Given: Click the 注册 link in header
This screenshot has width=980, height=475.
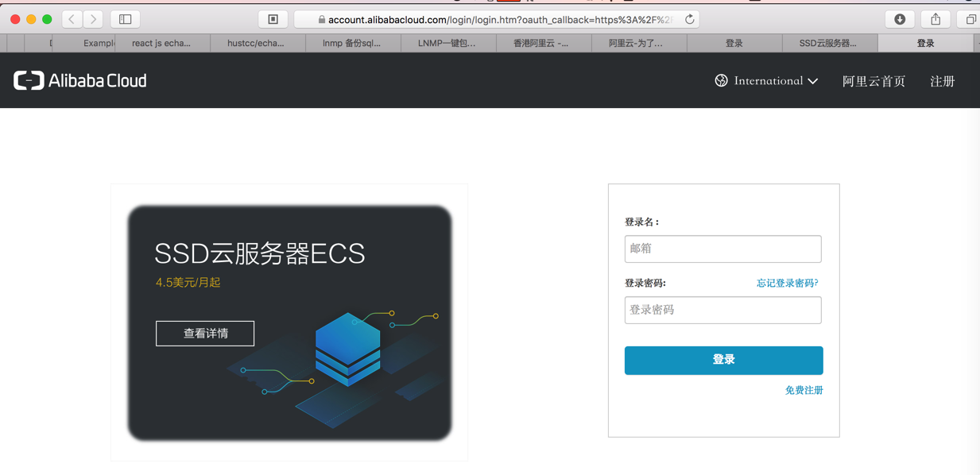Looking at the screenshot, I should (943, 81).
